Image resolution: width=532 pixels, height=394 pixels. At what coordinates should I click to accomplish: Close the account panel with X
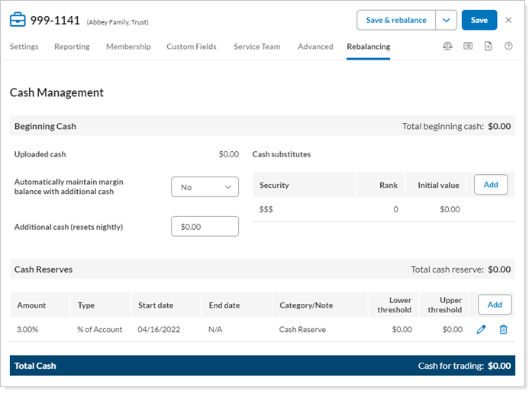pyautogui.click(x=509, y=20)
